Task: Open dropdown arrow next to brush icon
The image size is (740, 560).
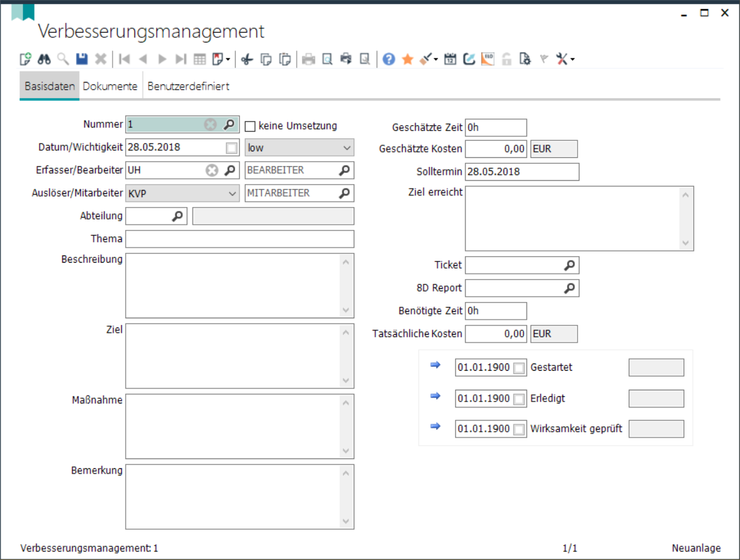Action: (x=435, y=60)
